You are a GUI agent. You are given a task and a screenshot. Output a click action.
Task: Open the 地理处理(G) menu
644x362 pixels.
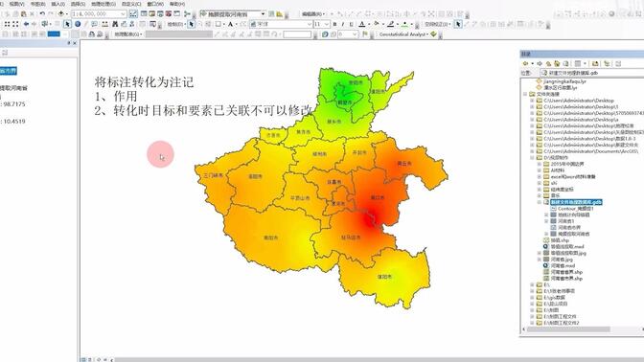pos(103,4)
